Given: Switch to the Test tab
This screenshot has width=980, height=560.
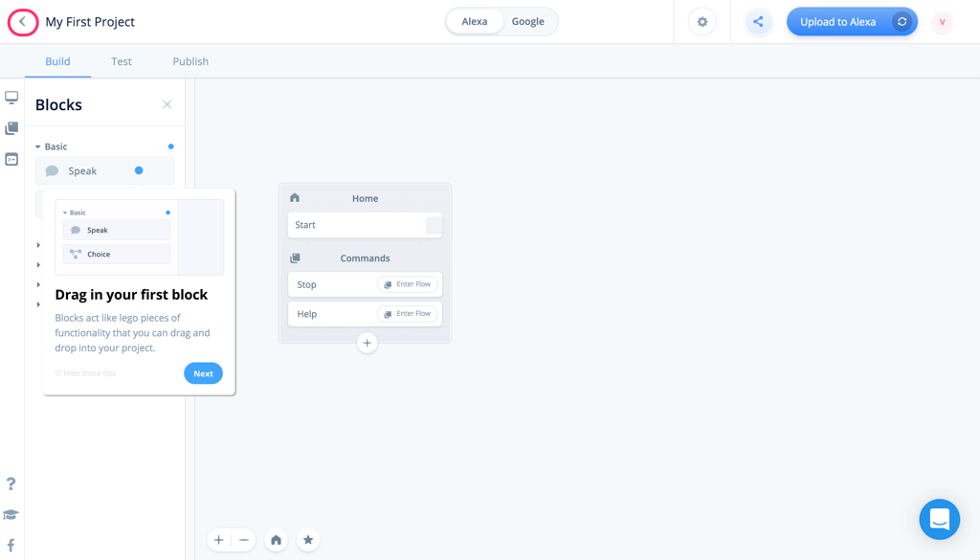Looking at the screenshot, I should (122, 61).
